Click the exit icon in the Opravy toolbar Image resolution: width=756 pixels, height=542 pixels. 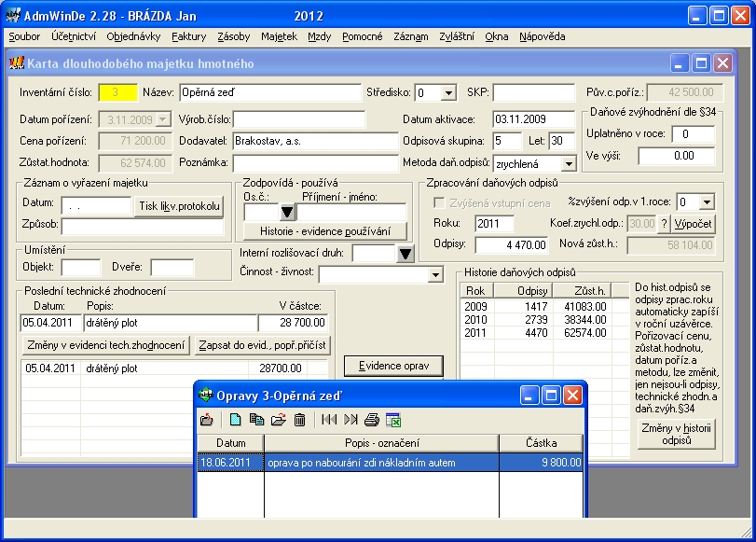(207, 420)
